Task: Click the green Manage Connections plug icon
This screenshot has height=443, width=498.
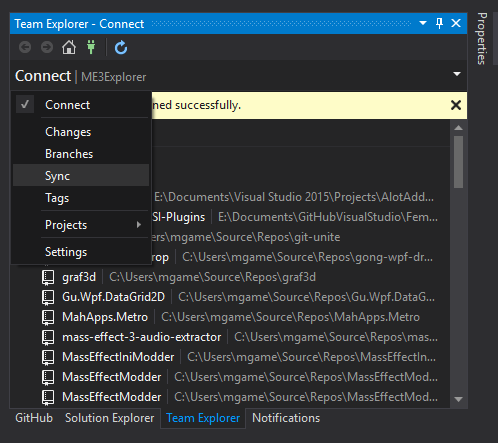Action: [x=91, y=47]
